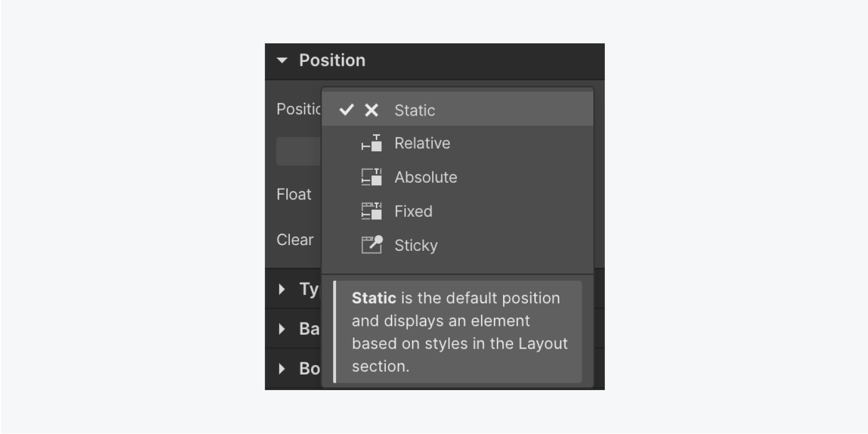The height and width of the screenshot is (434, 868).
Task: Click the Static description tooltip text
Action: click(x=459, y=332)
